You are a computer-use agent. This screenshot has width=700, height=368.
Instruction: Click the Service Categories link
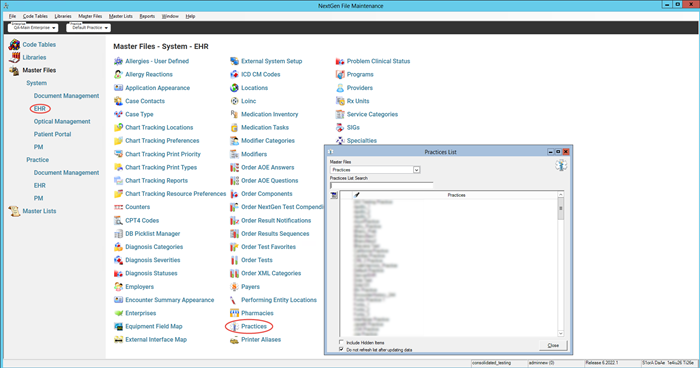point(372,114)
